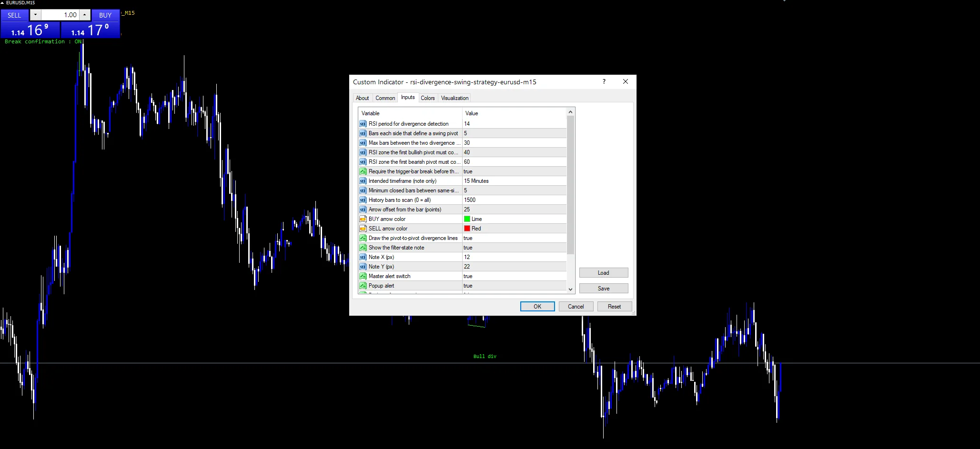The height and width of the screenshot is (449, 980).
Task: Click boolean icon beside Master alert switch
Action: coord(363,276)
